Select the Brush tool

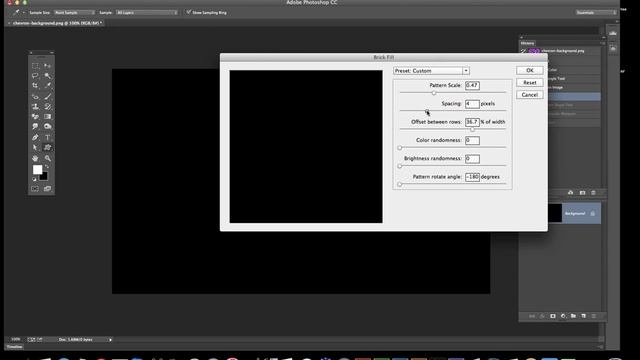tap(47, 96)
